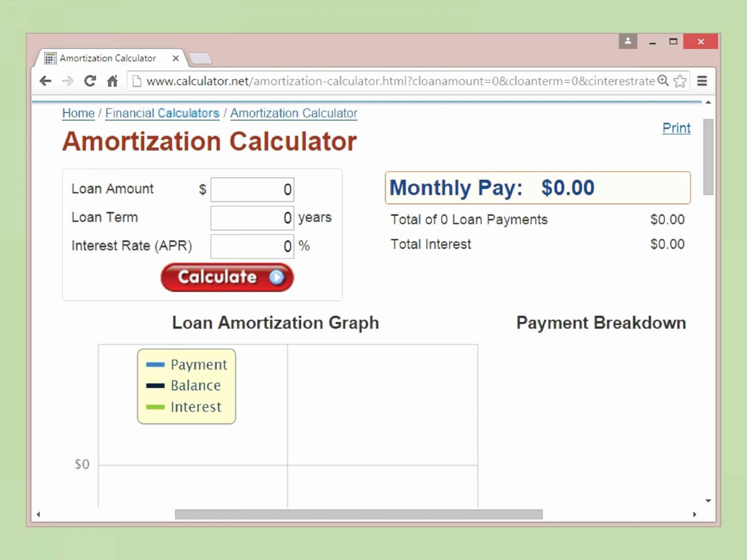Click the page document icon in the address bar
This screenshot has width=747, height=560.
[136, 81]
